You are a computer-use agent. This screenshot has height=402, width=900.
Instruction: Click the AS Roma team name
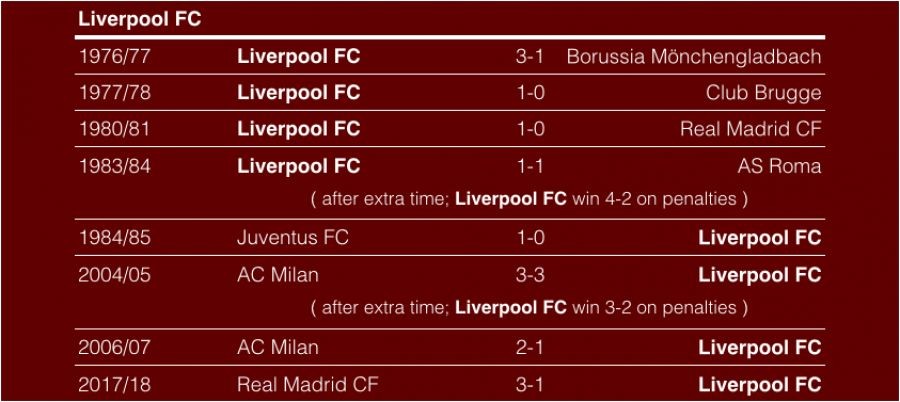(779, 166)
